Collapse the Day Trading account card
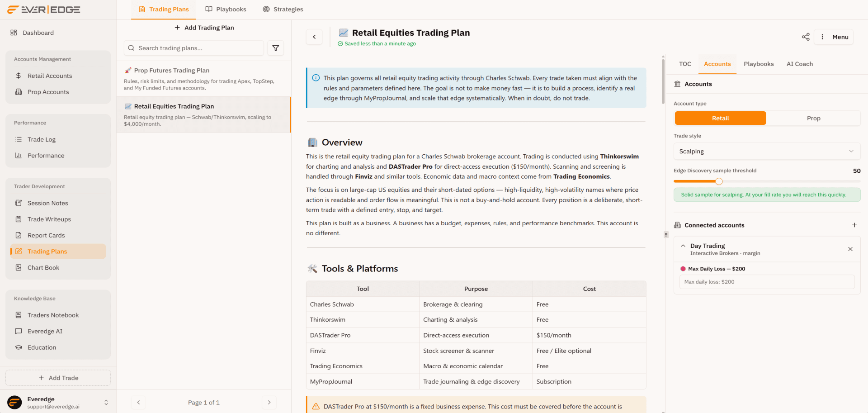This screenshot has height=413, width=868. click(683, 246)
